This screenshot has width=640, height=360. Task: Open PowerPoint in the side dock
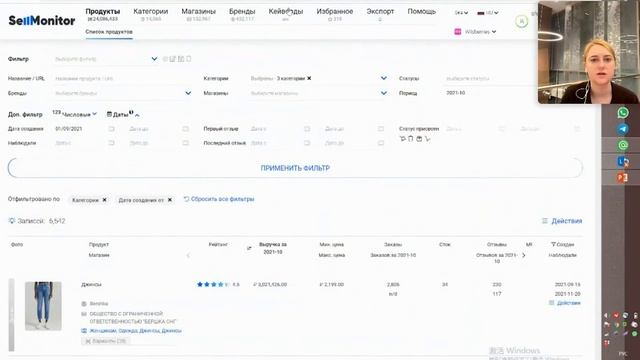pyautogui.click(x=623, y=178)
